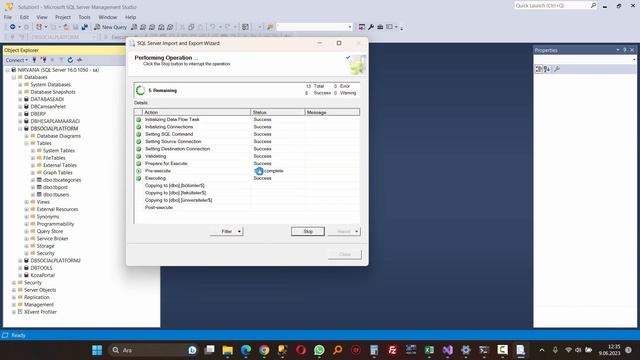Click the Toolbox icon in main toolbar

[380, 27]
